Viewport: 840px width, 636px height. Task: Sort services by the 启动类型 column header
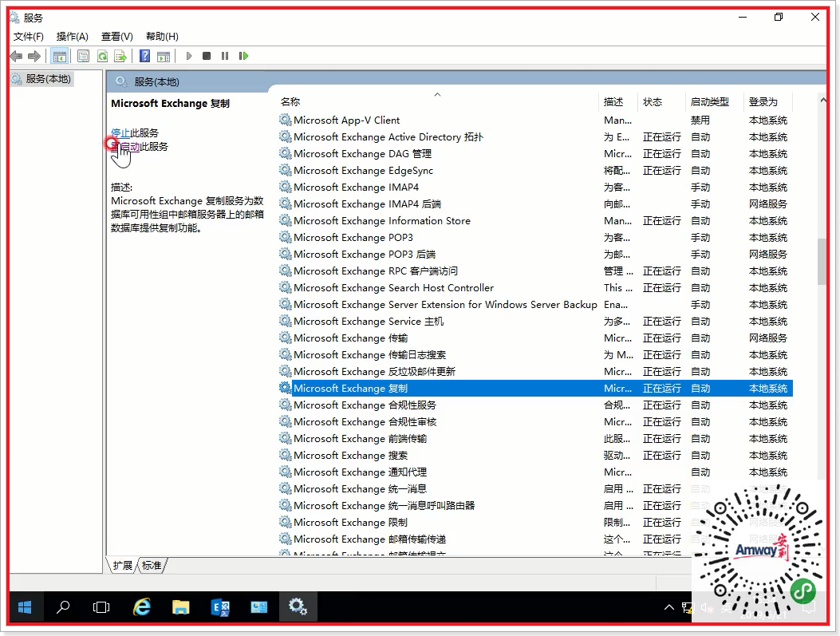click(714, 102)
